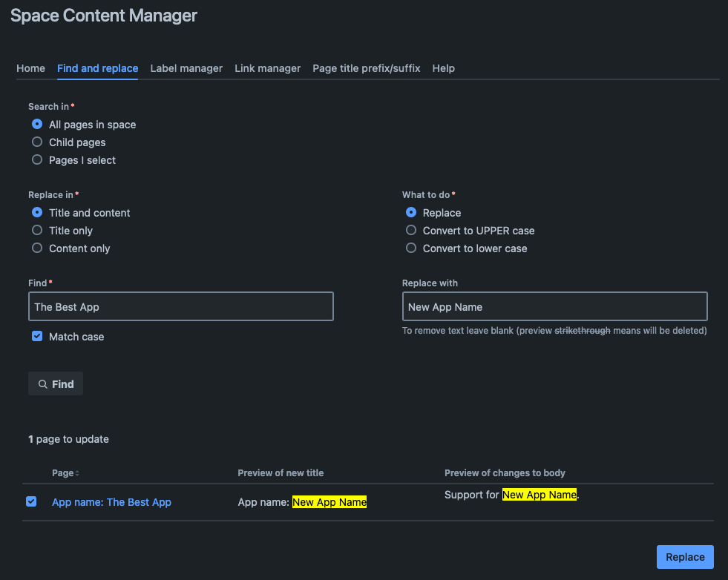This screenshot has width=728, height=580.
Task: Sort results by the Page column arrows
Action: pos(77,473)
